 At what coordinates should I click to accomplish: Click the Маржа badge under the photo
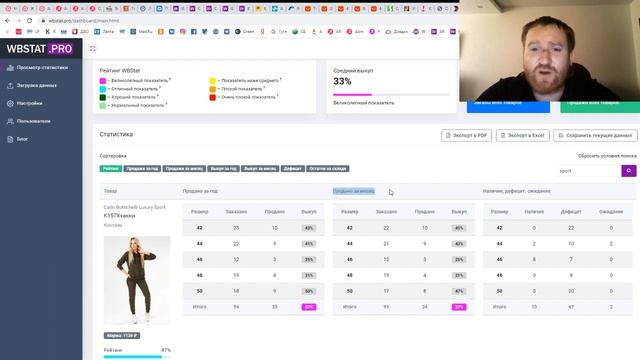(x=122, y=336)
